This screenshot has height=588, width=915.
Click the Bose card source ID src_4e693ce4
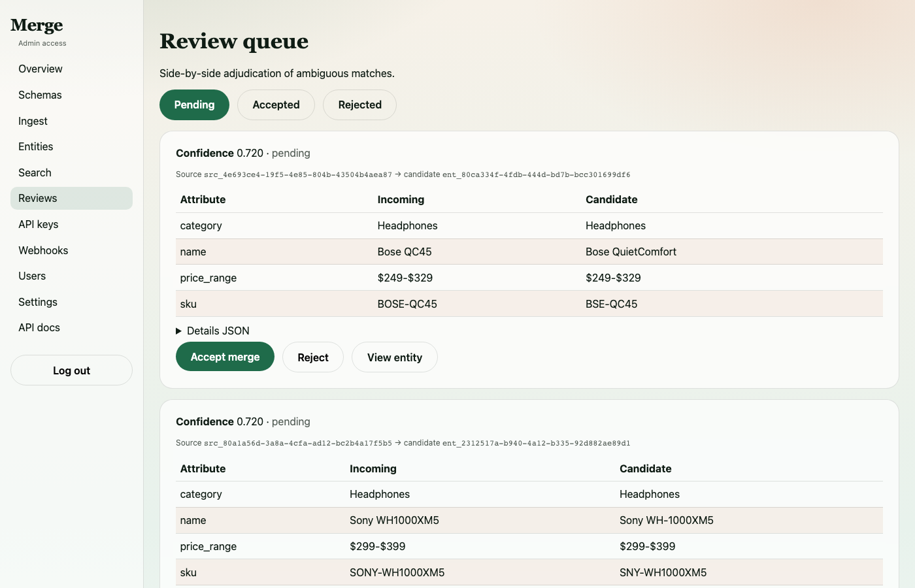point(298,174)
